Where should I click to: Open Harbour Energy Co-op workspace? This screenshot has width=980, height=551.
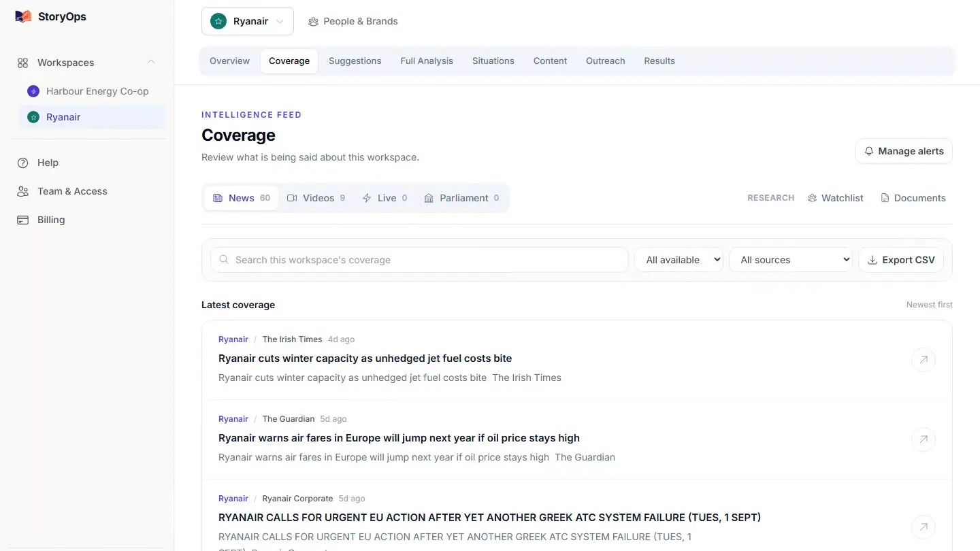(x=92, y=91)
